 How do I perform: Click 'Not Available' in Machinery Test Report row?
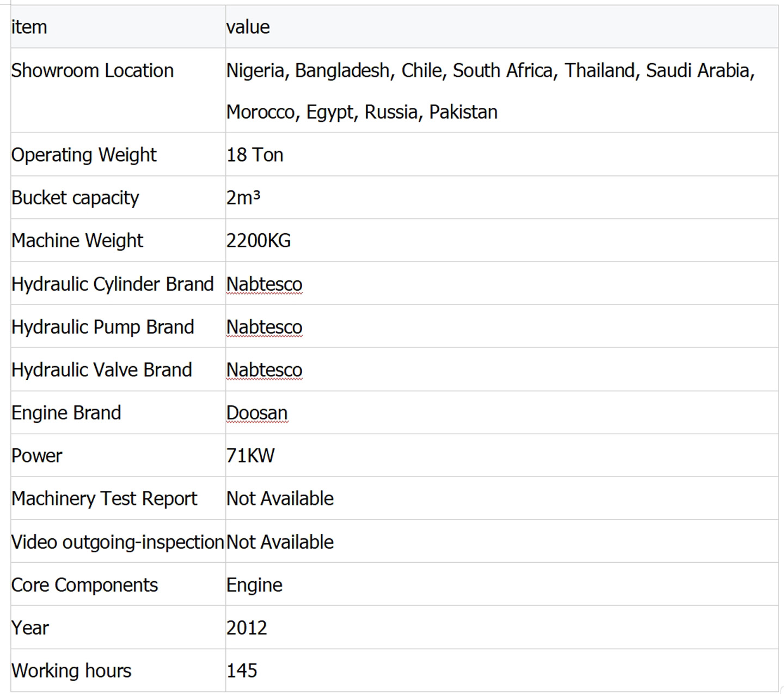click(x=280, y=499)
